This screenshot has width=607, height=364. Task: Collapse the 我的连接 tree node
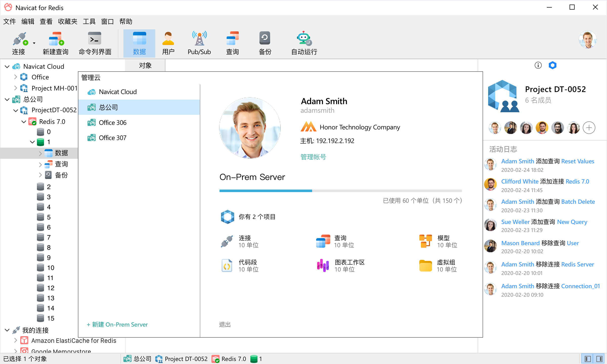pyautogui.click(x=7, y=330)
